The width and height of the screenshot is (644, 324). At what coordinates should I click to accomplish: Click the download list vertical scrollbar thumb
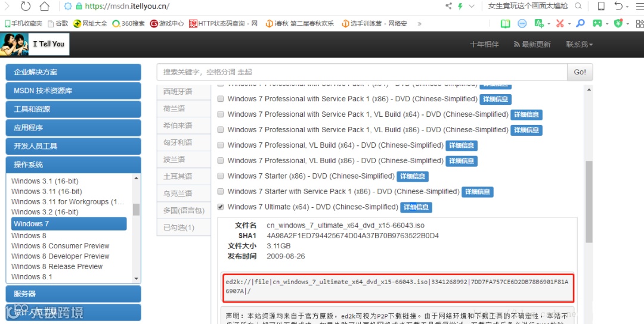(x=589, y=201)
